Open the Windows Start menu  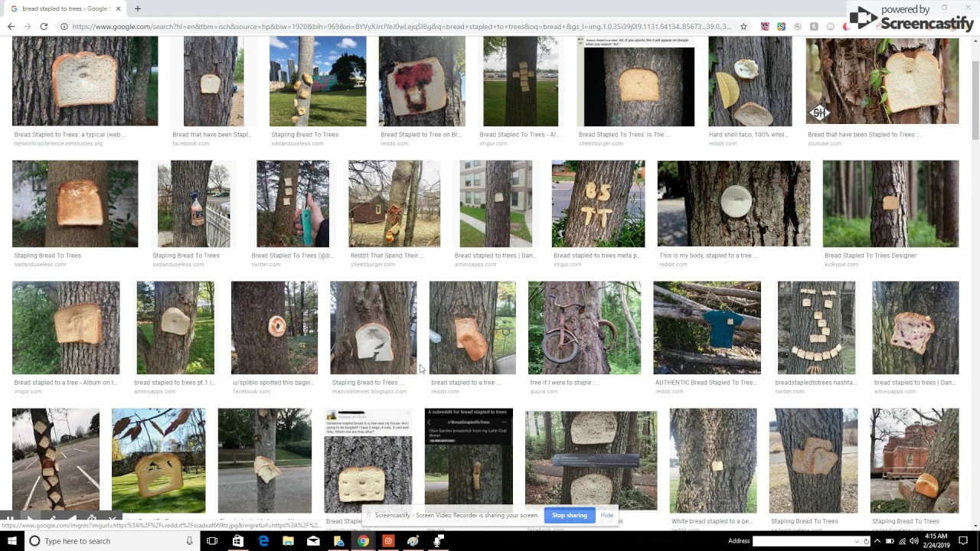point(13,541)
